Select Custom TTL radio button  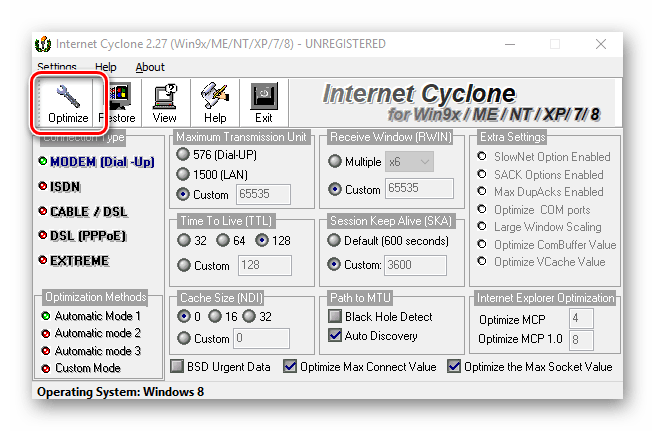tap(184, 265)
